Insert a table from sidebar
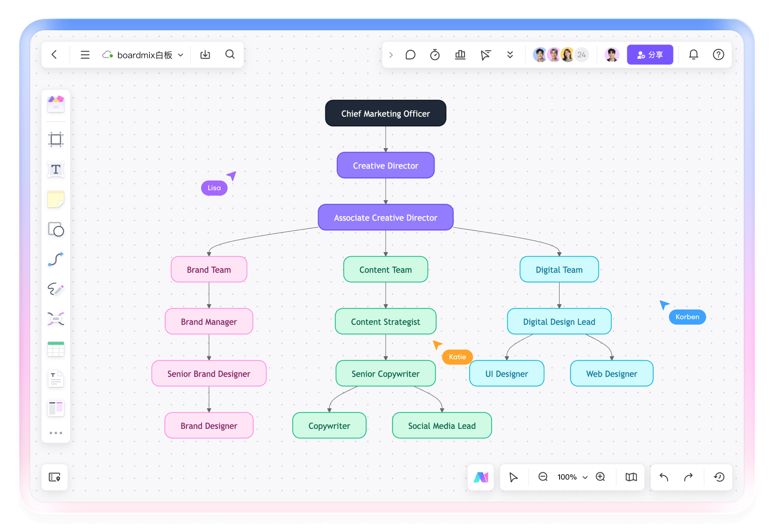The image size is (774, 532). coord(56,349)
